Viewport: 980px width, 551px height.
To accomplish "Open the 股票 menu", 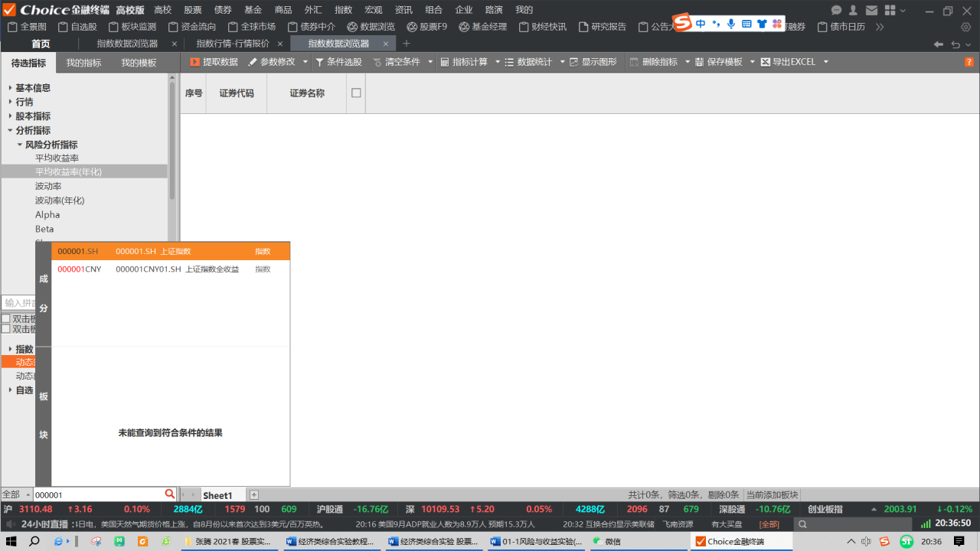I will (193, 10).
